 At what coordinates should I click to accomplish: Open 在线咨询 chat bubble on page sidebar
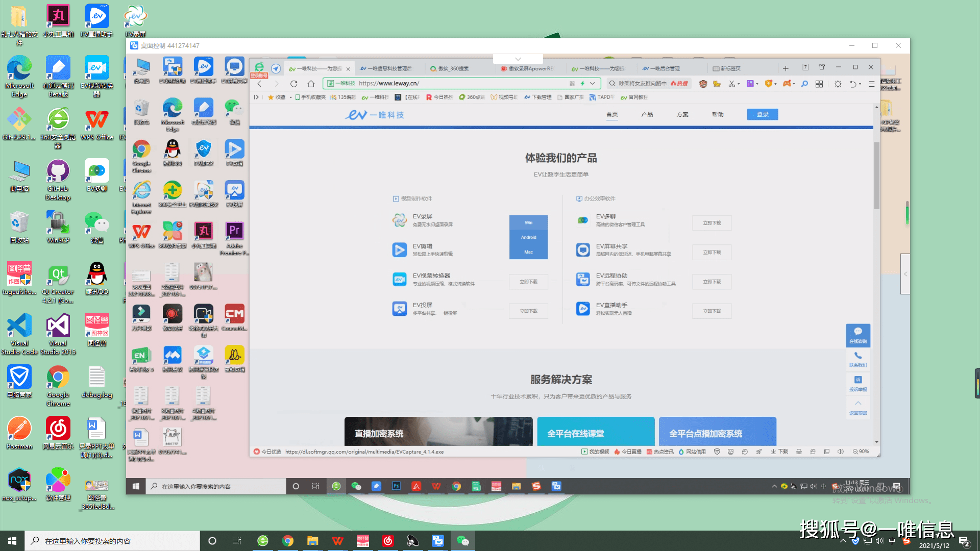[858, 335]
